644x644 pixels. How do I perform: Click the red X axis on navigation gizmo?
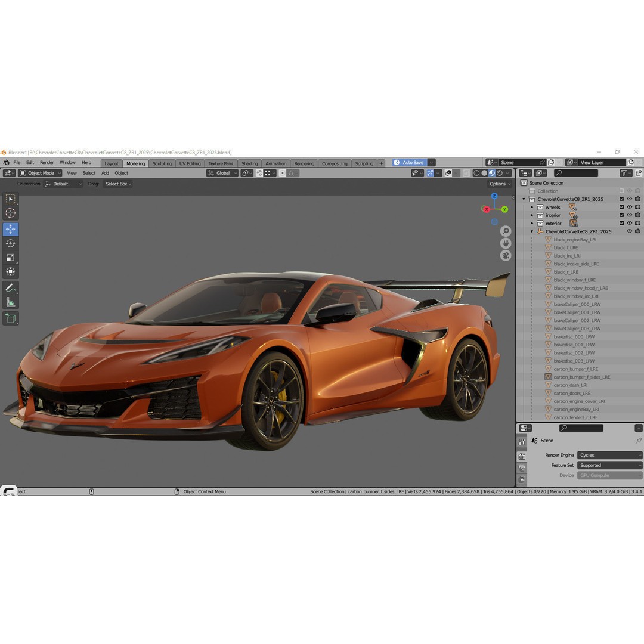click(487, 209)
